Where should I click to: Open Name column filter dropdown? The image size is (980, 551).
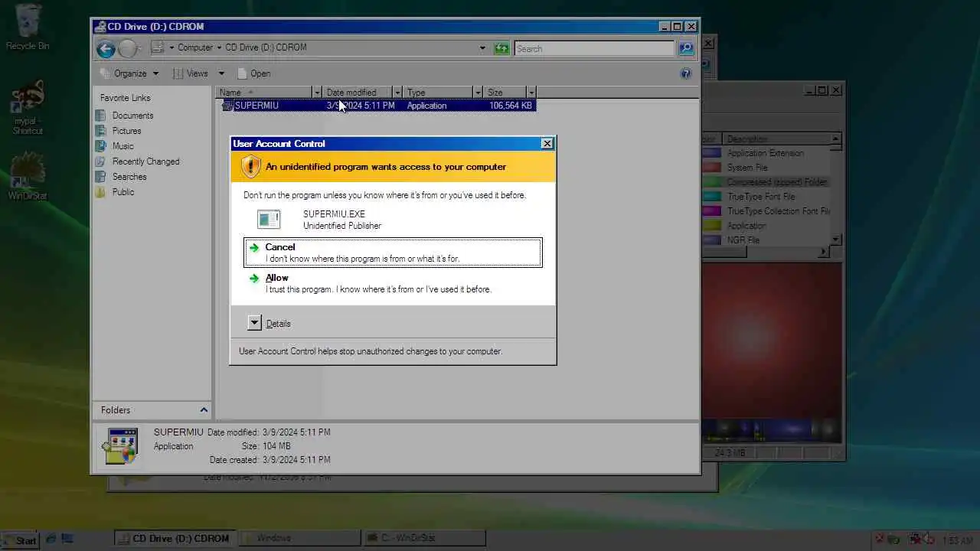[x=317, y=93]
